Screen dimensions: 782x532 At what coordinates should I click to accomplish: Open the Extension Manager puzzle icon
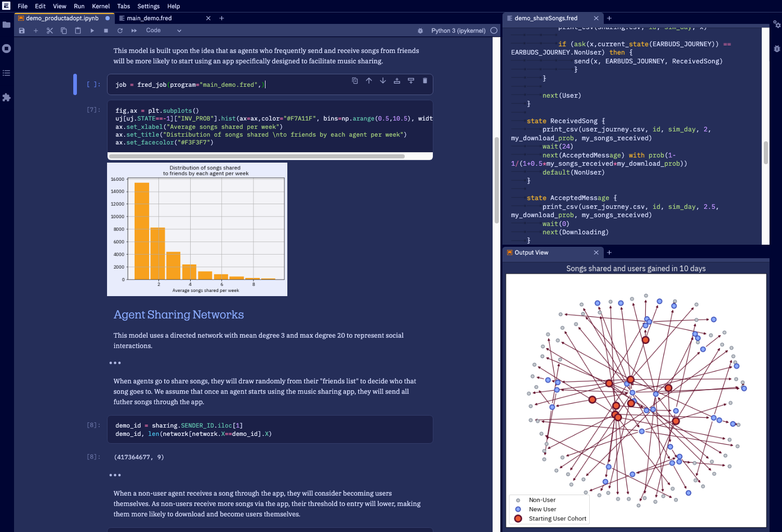[x=7, y=97]
